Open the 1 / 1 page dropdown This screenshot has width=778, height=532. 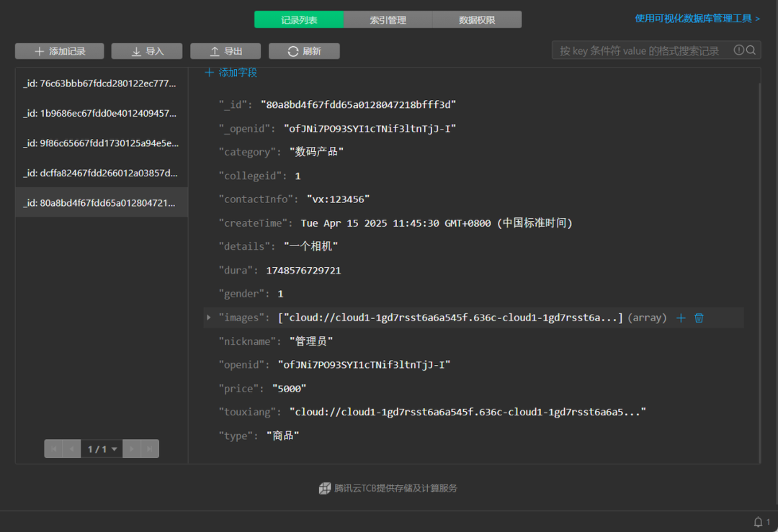point(102,449)
